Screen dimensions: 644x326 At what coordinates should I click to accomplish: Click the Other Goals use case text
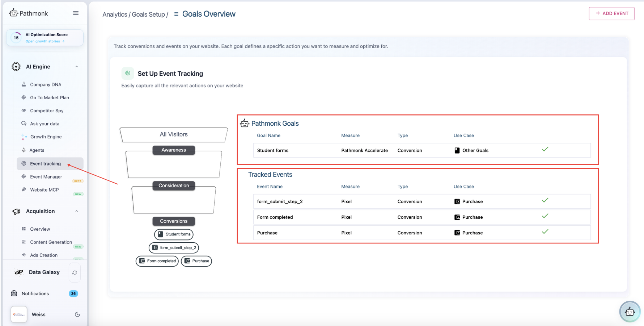pyautogui.click(x=475, y=150)
